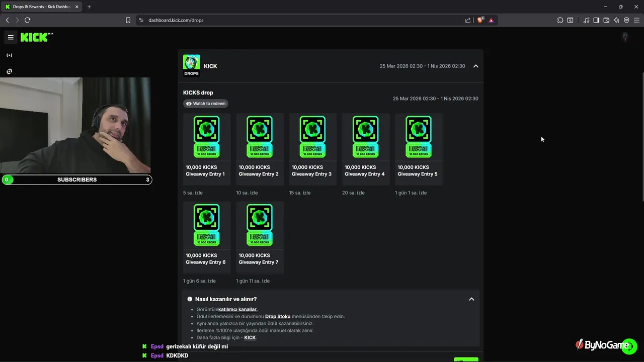Open a new browser tab

tap(89, 7)
